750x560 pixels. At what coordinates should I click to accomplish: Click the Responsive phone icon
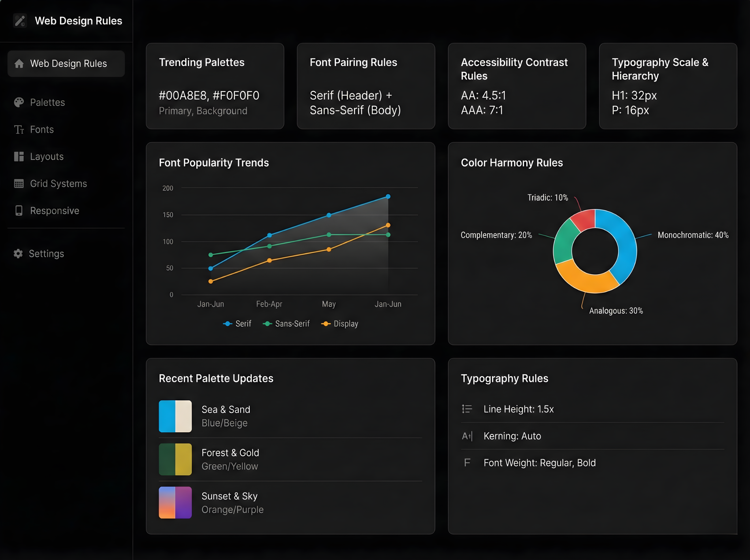click(19, 211)
